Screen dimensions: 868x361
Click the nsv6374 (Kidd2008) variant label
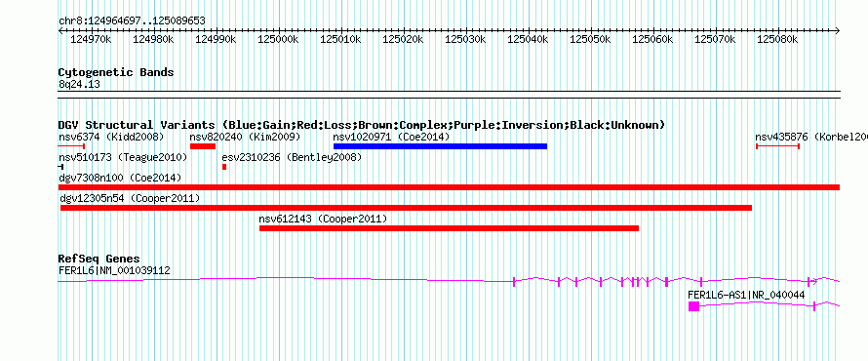pyautogui.click(x=111, y=137)
